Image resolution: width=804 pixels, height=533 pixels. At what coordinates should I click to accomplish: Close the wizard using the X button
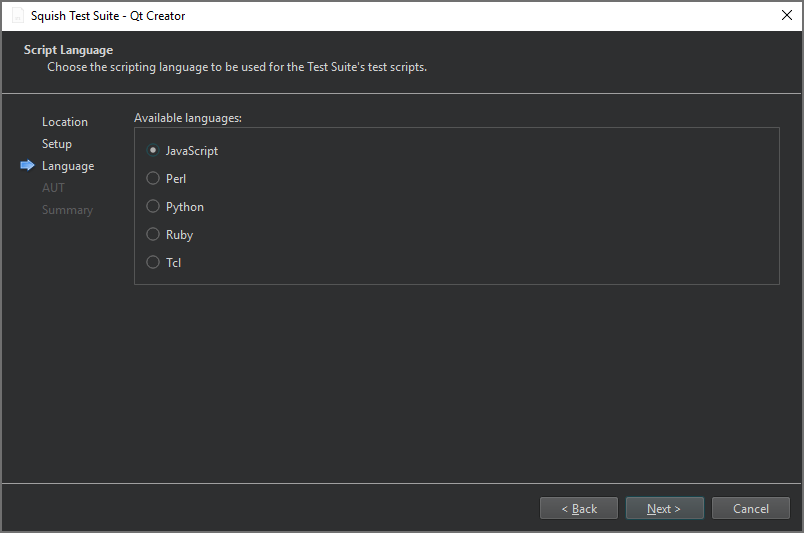[786, 15]
